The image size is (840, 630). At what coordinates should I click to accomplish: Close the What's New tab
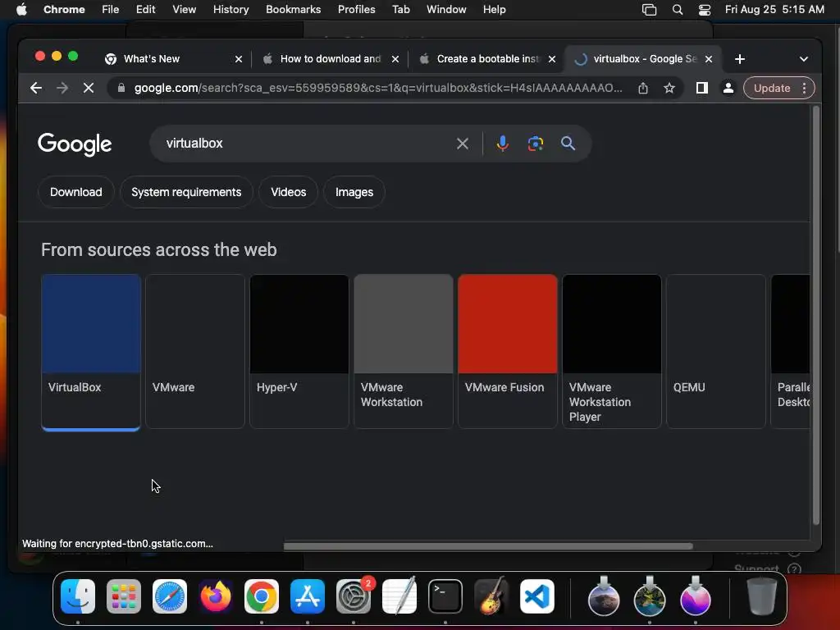[x=239, y=59]
